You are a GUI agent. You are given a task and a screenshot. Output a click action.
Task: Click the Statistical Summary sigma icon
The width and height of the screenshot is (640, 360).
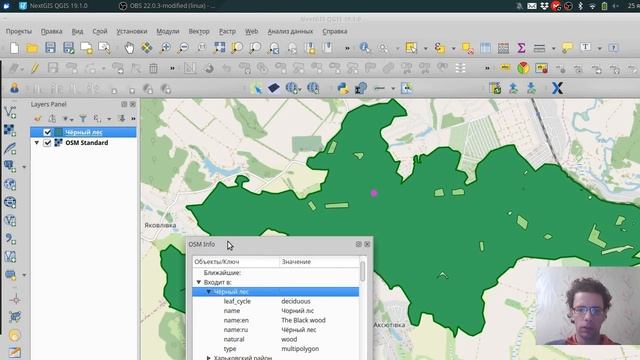(521, 48)
